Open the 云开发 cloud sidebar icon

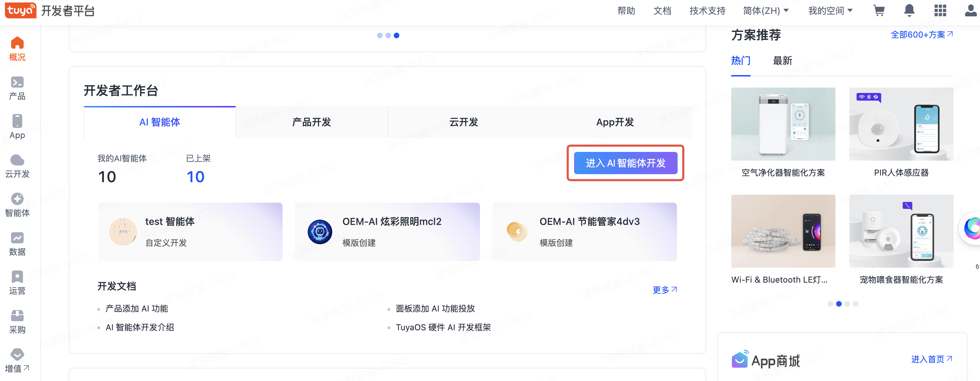tap(17, 160)
